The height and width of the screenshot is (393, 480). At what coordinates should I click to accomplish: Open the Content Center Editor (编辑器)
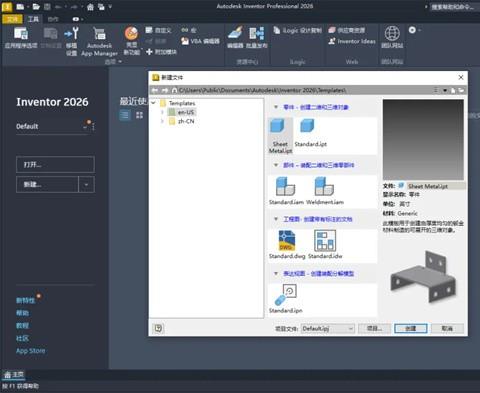tap(235, 38)
